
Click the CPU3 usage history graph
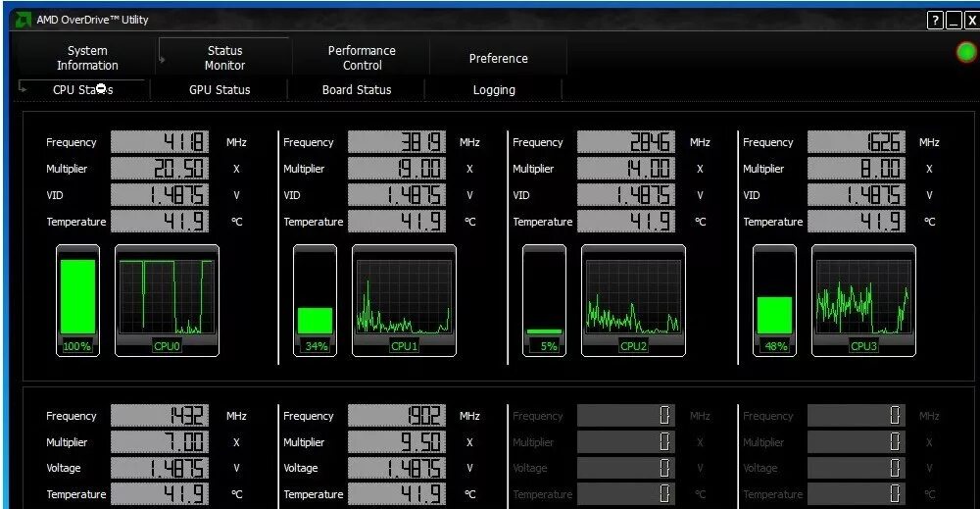[863, 297]
